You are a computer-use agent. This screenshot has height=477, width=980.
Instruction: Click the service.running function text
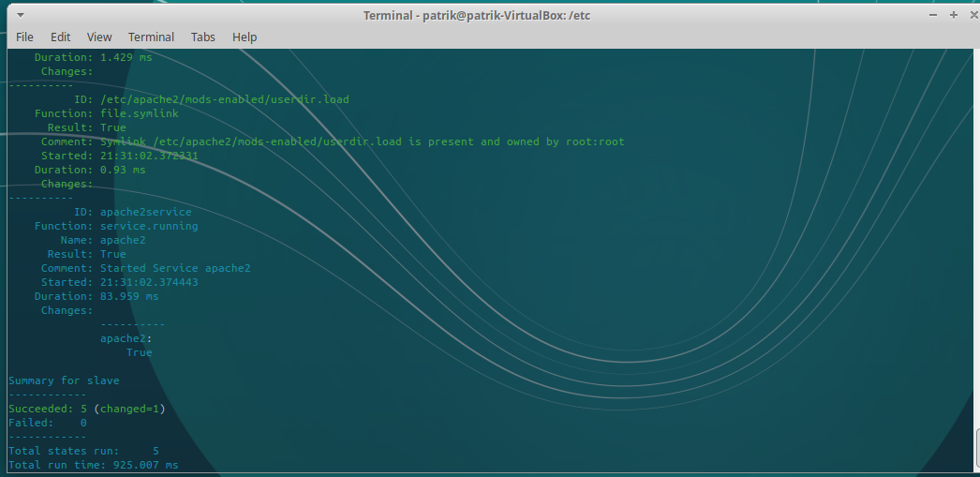tap(149, 226)
